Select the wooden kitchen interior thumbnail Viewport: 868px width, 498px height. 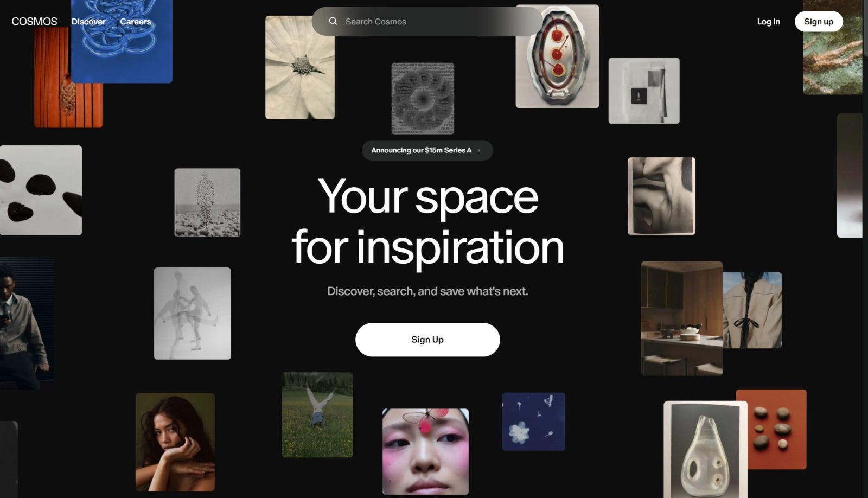pos(681,318)
